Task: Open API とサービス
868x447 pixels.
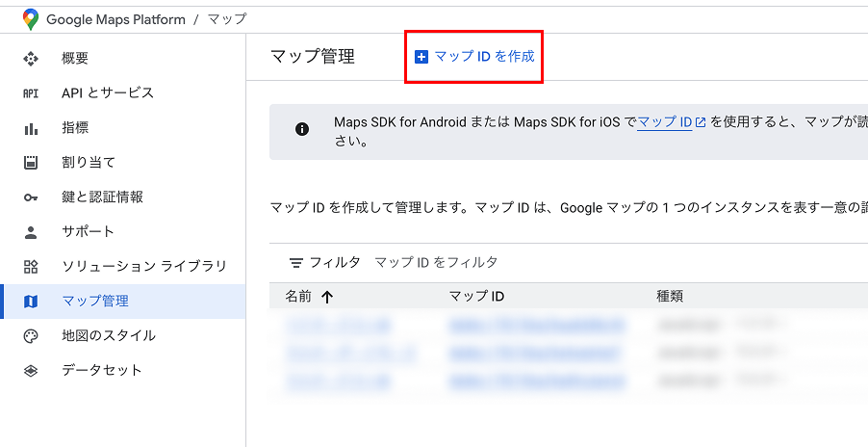Action: (x=108, y=92)
